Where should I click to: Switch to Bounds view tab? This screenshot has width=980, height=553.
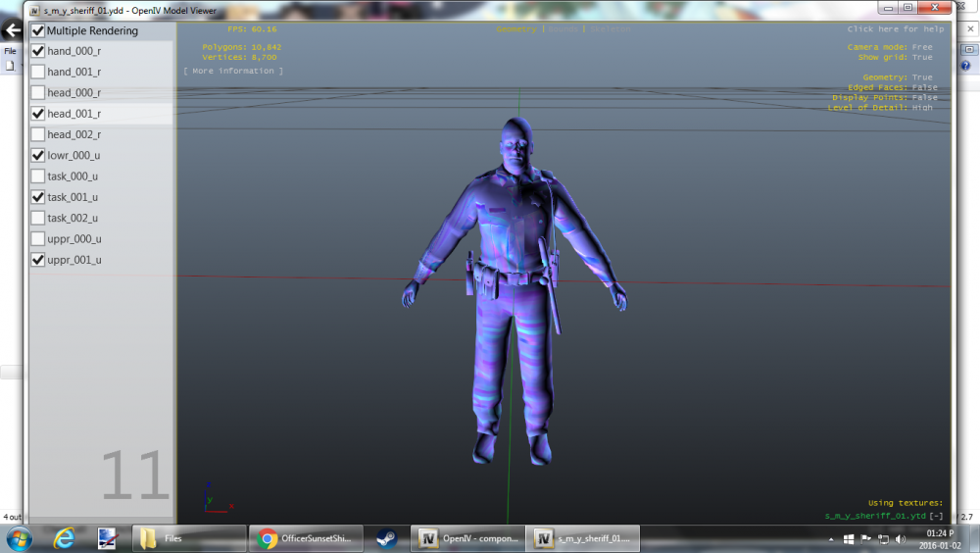(x=563, y=29)
